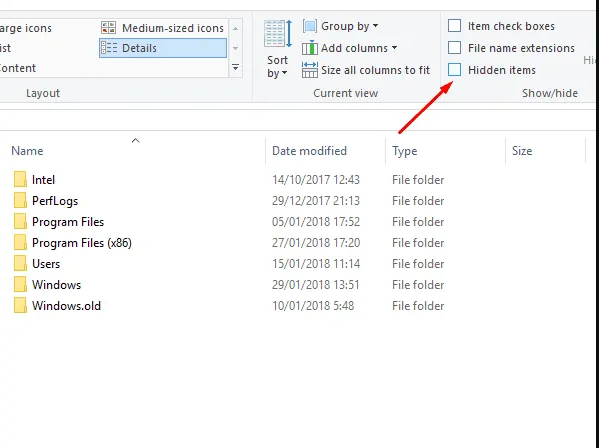This screenshot has height=448, width=599.
Task: Open the Group by dropdown arrow
Action: (x=376, y=26)
